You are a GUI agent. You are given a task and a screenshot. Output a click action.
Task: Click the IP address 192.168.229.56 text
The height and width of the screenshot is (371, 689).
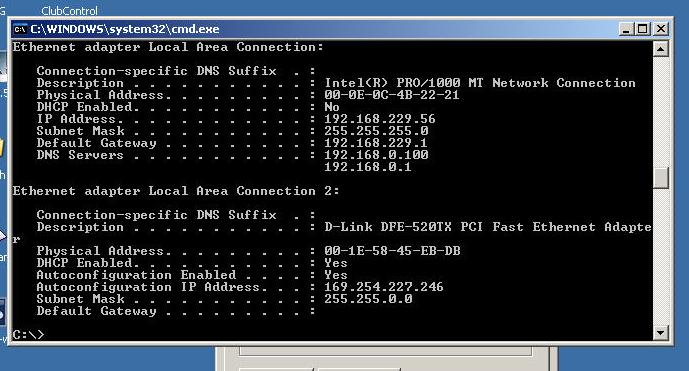point(380,119)
